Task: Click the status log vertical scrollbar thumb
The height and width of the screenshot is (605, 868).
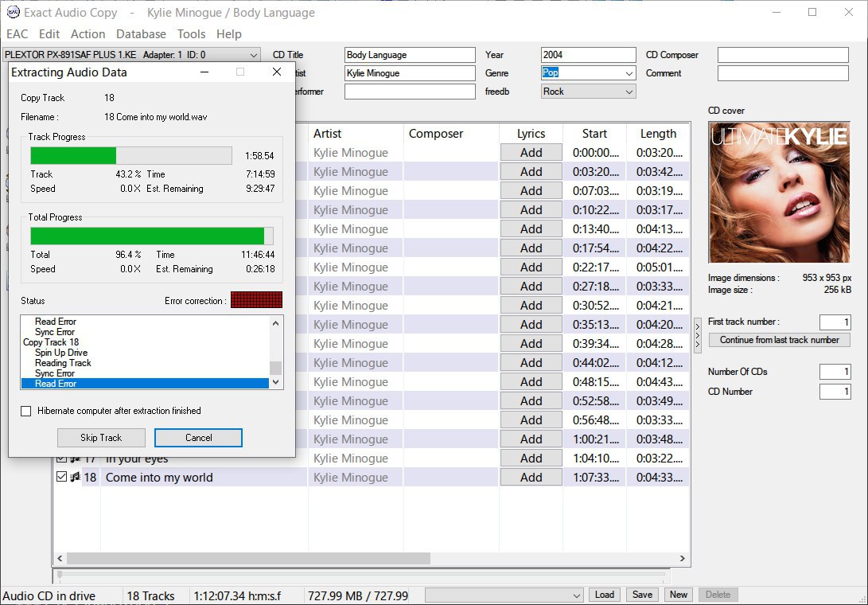Action: 276,368
